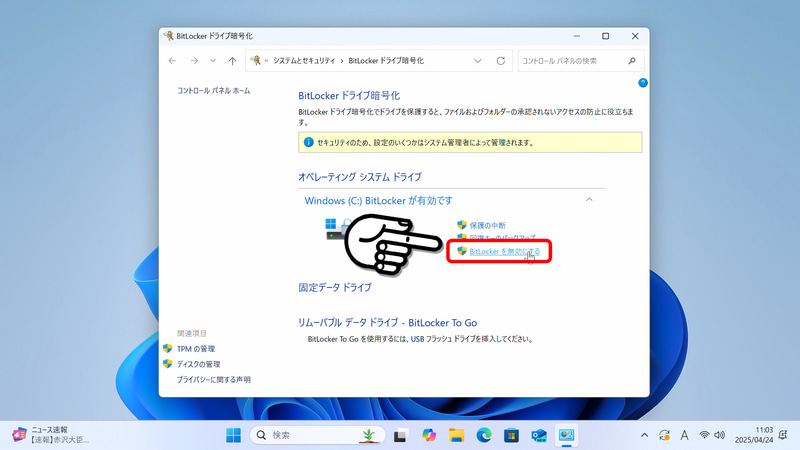Viewport: 800px width, 450px height.
Task: Click shield icon beside 保護の中断
Action: [x=462, y=225]
